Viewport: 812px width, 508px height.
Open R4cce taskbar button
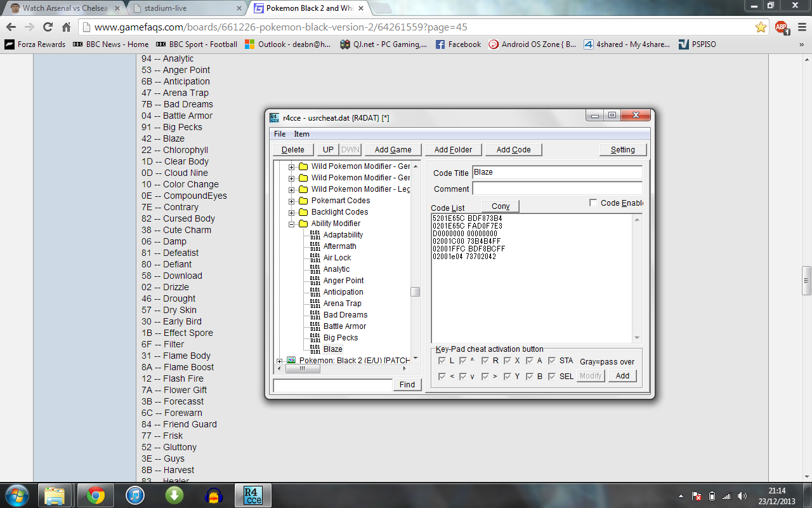tap(252, 495)
